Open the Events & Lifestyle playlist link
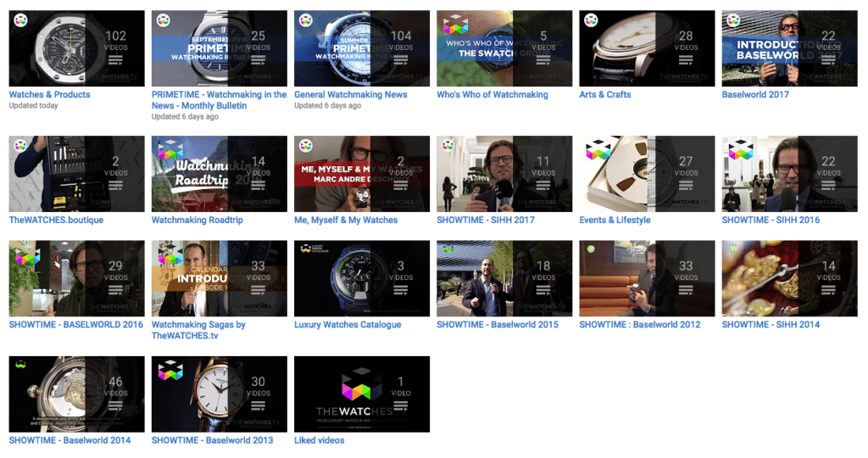Screen dimensions: 868x458 pos(615,220)
